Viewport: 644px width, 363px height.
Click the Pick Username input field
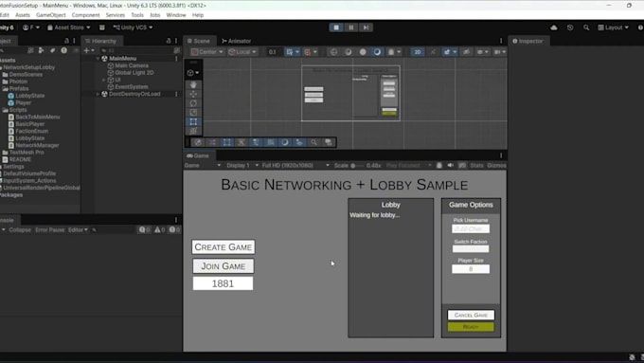pyautogui.click(x=471, y=228)
